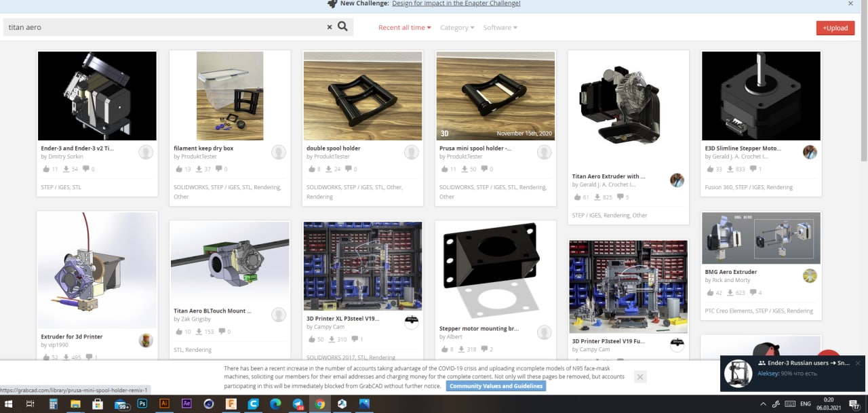
Task: Click download icon on E3D Slimline Stepper card
Action: point(730,169)
